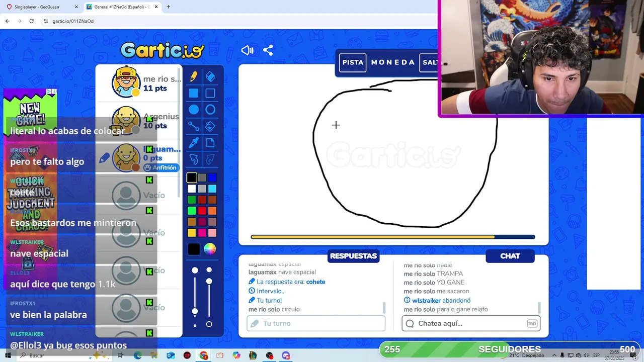Click 'La respuesta era: cohete' message
The image size is (644, 362).
[287, 282]
